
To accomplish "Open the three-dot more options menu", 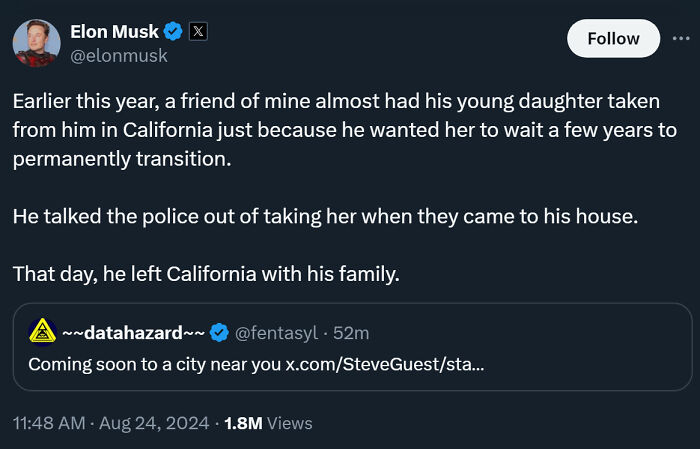I will click(684, 38).
